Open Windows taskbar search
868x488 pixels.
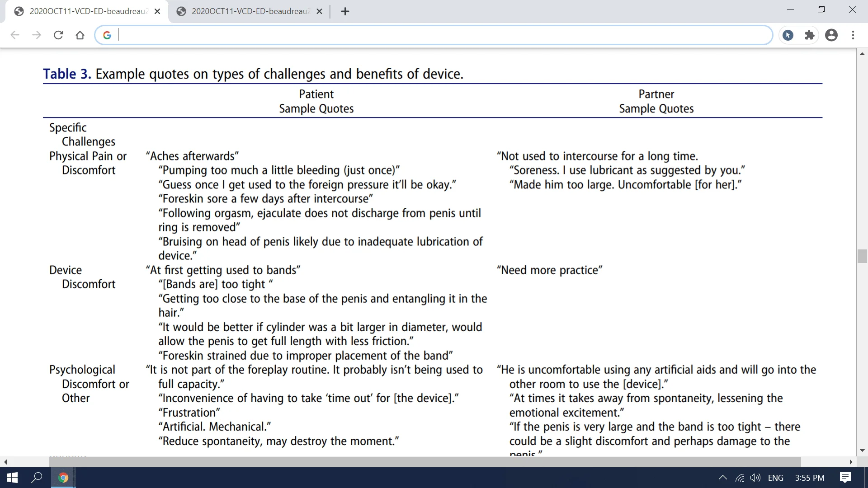pos(37,478)
